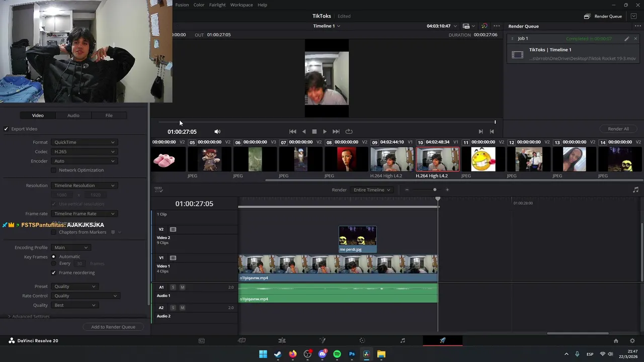Mute the viewer volume speaker icon
This screenshot has height=362, width=644.
217,132
